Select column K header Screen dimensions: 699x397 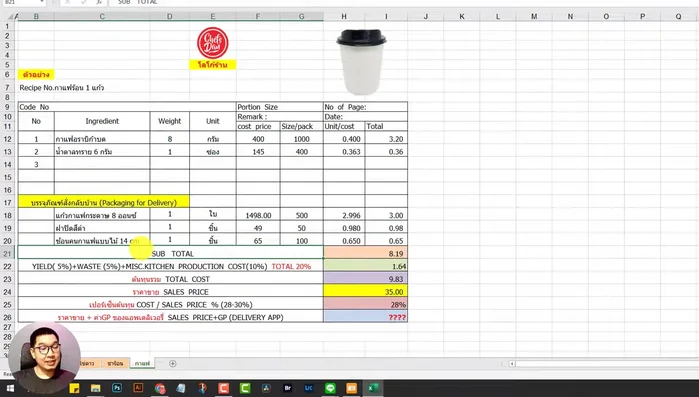click(x=462, y=16)
